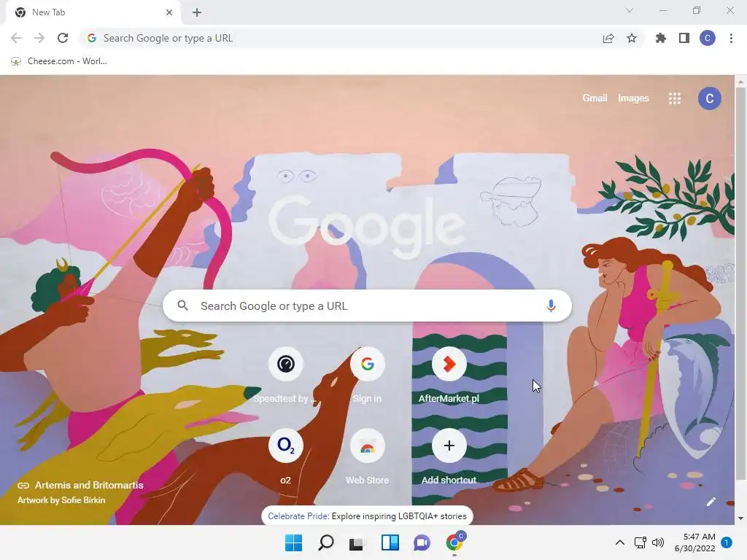The height and width of the screenshot is (560, 747).
Task: Open the clock and date panel
Action: pyautogui.click(x=695, y=542)
